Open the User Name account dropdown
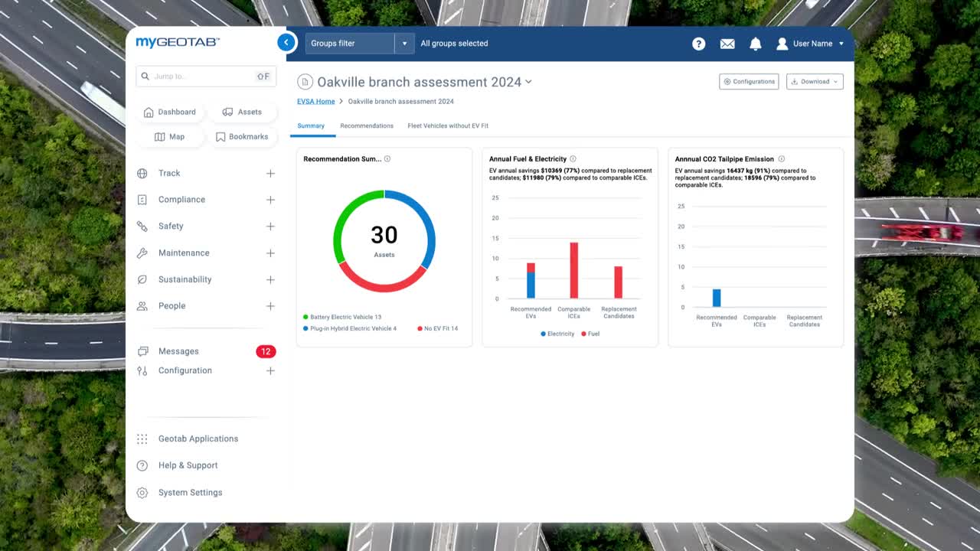980x551 pixels. coord(810,44)
